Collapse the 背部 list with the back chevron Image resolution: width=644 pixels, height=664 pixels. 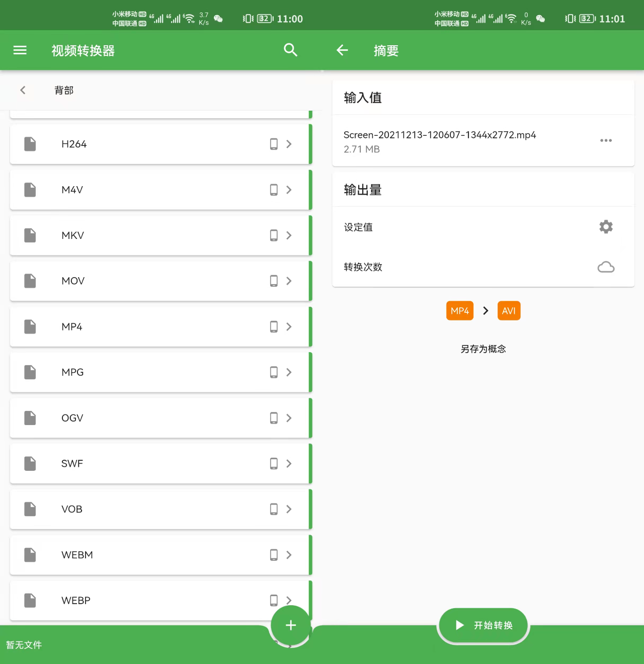click(x=23, y=90)
